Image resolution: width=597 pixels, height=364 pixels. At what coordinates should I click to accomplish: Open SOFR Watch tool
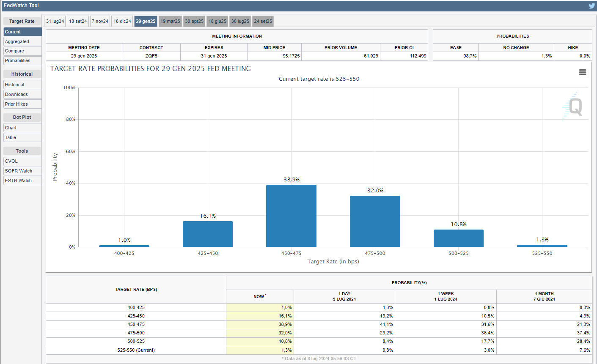tap(22, 171)
